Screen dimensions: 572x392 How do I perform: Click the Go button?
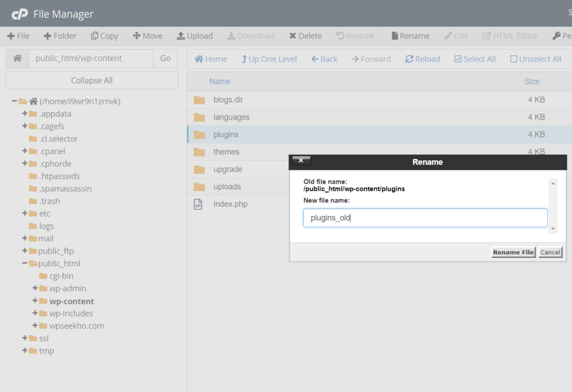click(165, 58)
